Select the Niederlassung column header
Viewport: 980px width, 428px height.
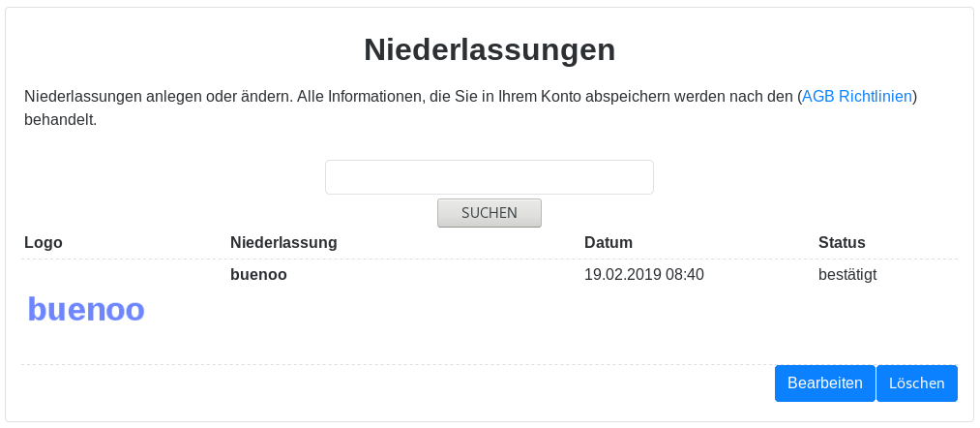(283, 242)
